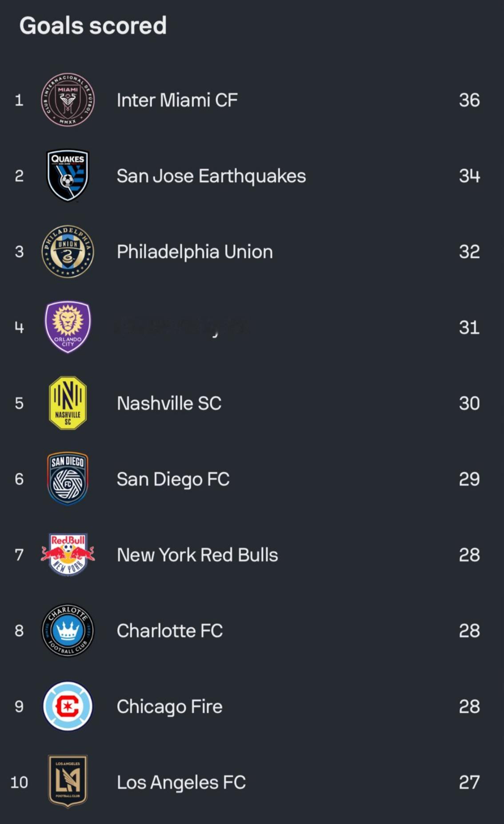Open Charlotte FC team name
This screenshot has width=504, height=824.
(x=169, y=631)
